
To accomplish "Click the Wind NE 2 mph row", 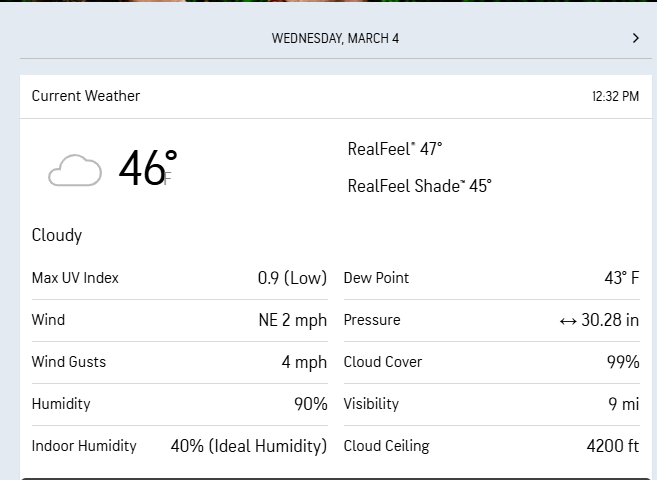I will [179, 320].
